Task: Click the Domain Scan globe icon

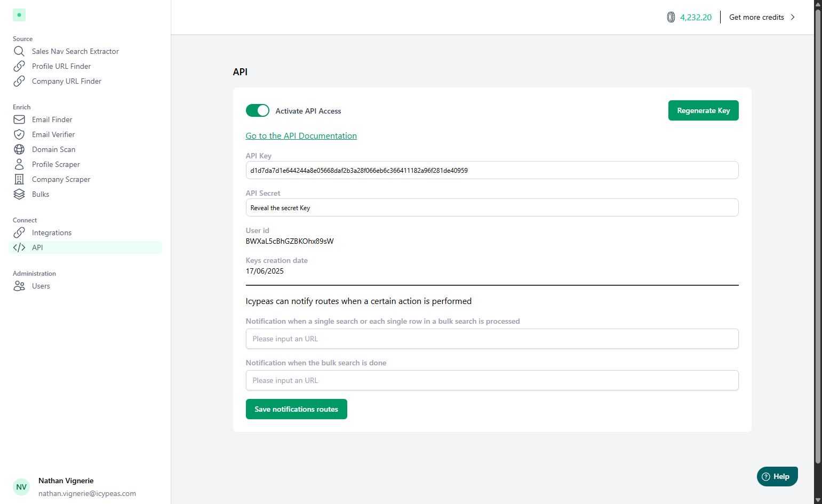Action: tap(19, 149)
